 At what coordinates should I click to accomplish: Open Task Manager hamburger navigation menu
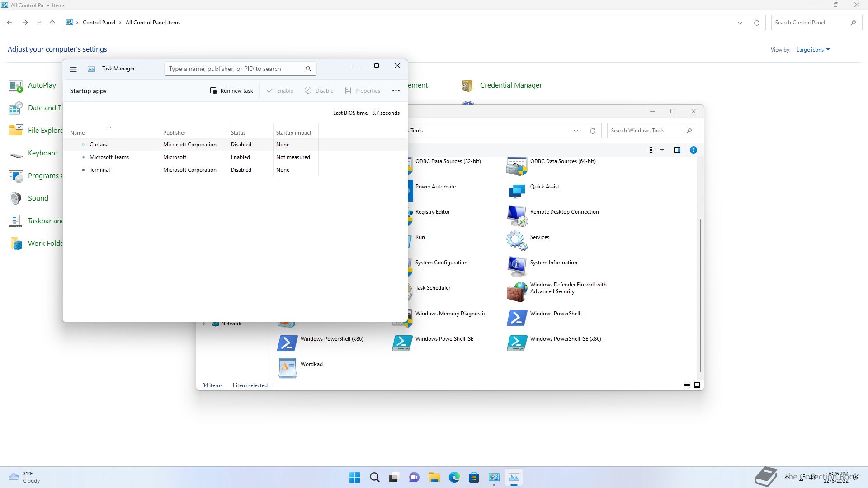73,69
